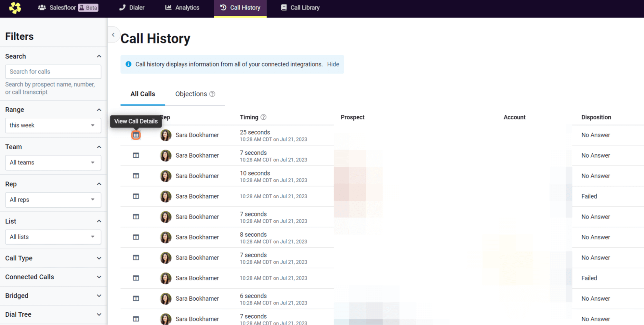Click the Objections help question mark
Screen dimensions: 644x325
[x=212, y=94]
